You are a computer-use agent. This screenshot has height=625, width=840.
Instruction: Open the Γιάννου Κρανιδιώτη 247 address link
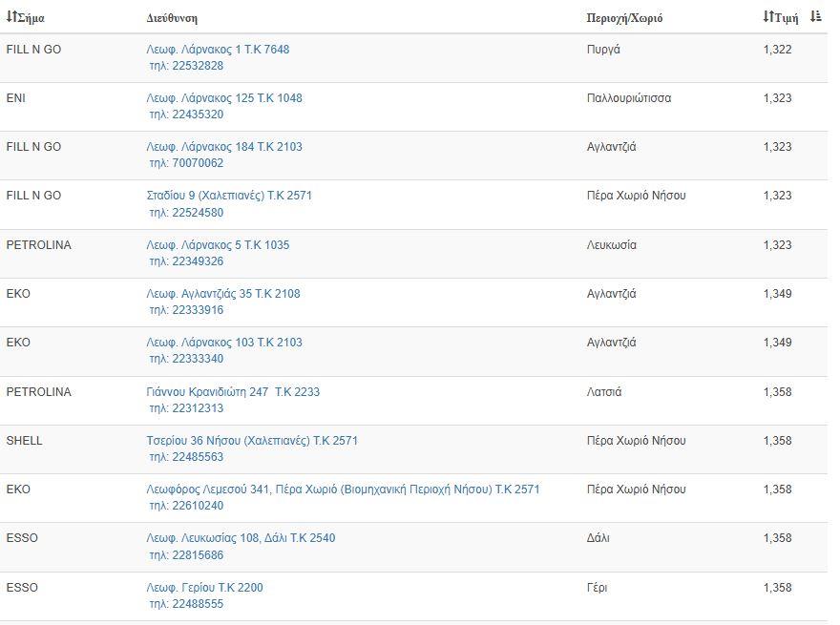coord(233,392)
